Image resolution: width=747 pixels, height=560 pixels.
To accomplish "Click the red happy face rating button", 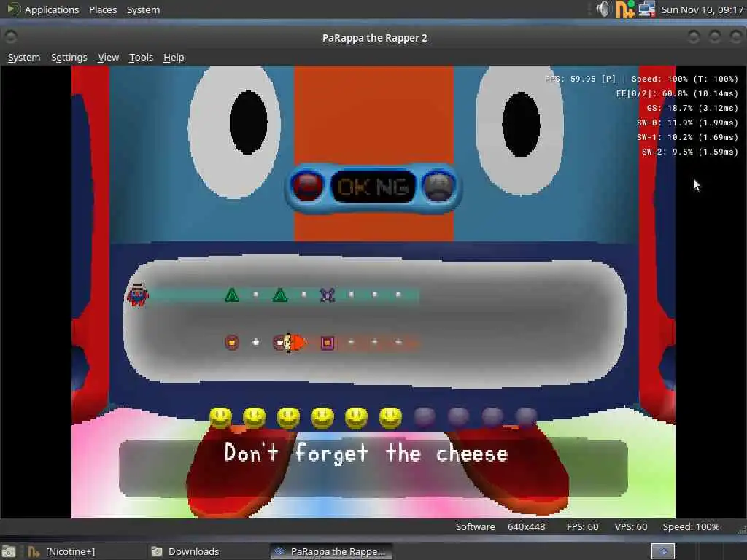I will click(x=307, y=187).
